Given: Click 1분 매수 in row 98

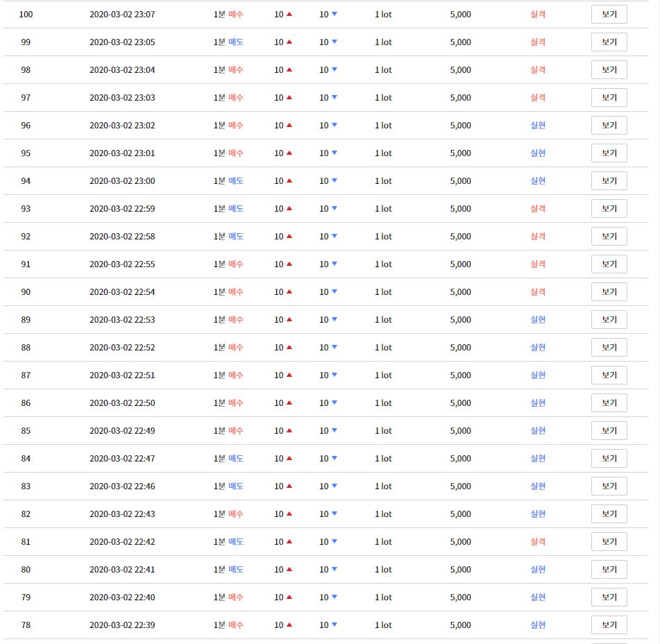Looking at the screenshot, I should pyautogui.click(x=228, y=70).
